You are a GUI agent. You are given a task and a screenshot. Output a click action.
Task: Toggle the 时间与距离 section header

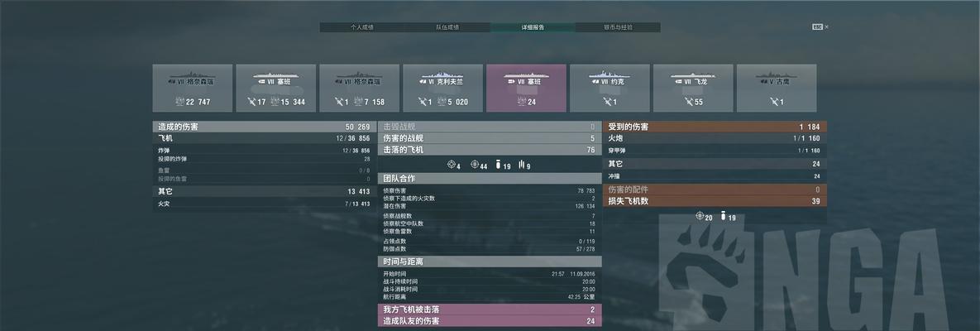(x=490, y=261)
